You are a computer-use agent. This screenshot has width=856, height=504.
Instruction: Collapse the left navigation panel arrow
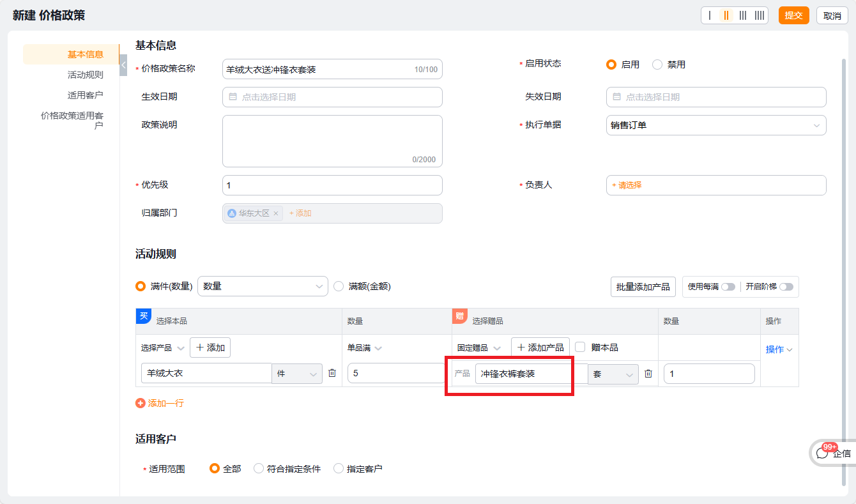123,65
